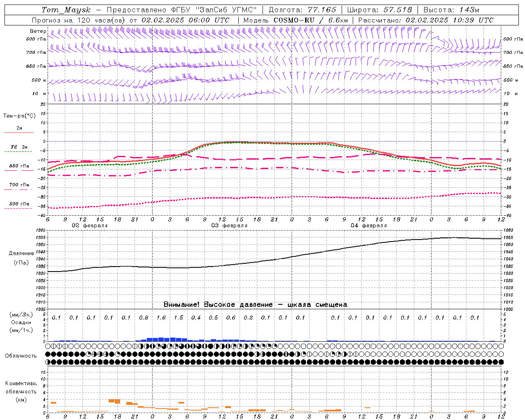Image resolution: width=525 pixels, height=420 pixels.
Task: Click the 10 м wind level label at left
Action: [x=39, y=94]
